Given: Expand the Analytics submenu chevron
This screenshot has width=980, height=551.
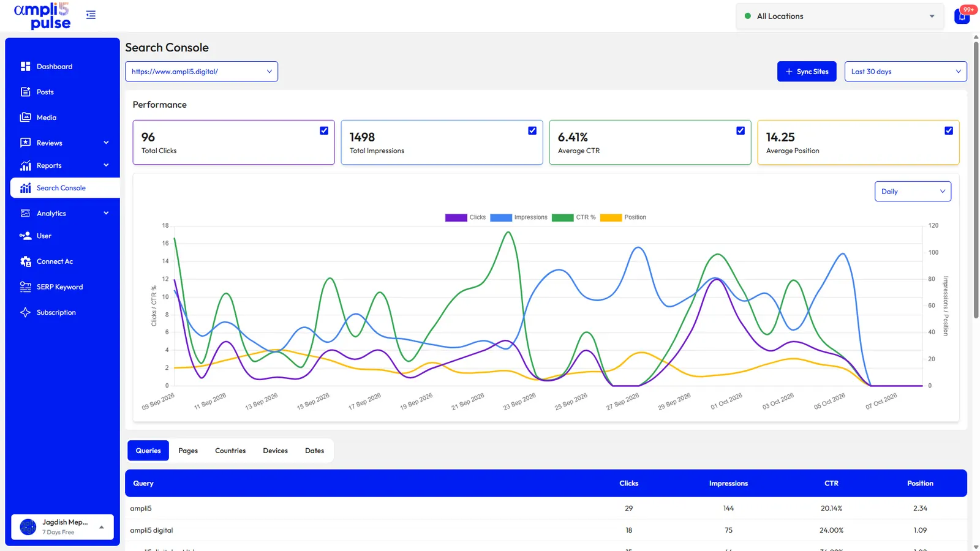Looking at the screenshot, I should click(106, 213).
